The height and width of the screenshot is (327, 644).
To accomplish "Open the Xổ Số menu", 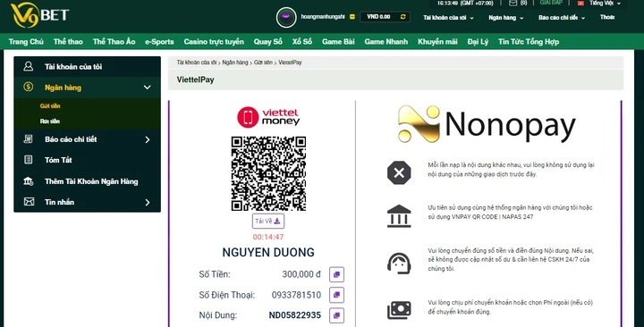I will (302, 41).
